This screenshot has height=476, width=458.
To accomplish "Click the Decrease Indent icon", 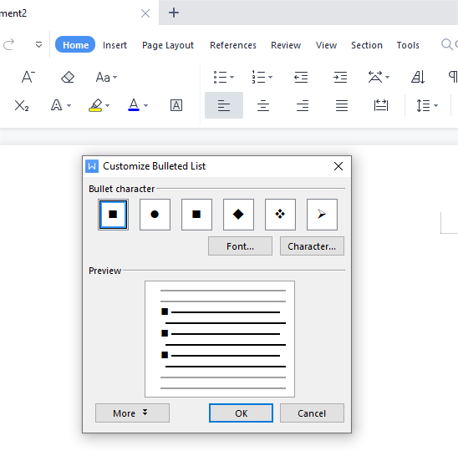I will (301, 77).
